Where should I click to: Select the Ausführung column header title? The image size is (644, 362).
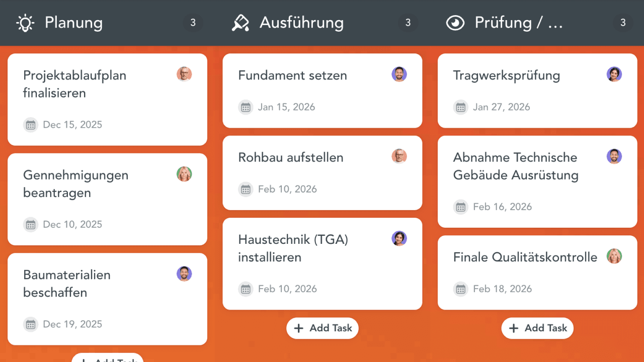[301, 23]
